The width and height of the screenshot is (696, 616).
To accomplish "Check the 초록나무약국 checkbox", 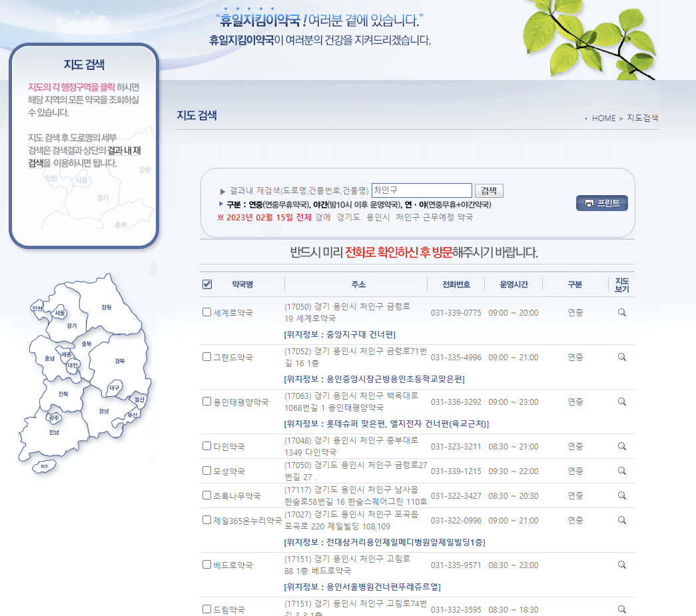I will click(x=206, y=495).
